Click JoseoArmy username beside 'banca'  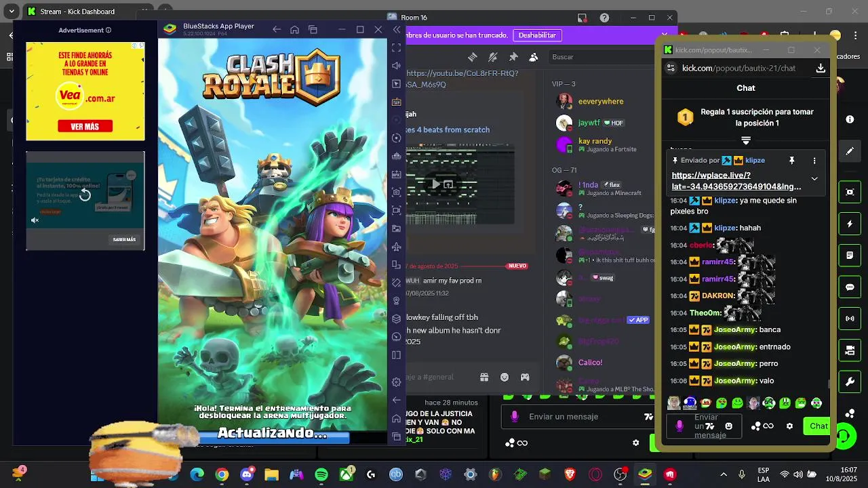(735, 329)
